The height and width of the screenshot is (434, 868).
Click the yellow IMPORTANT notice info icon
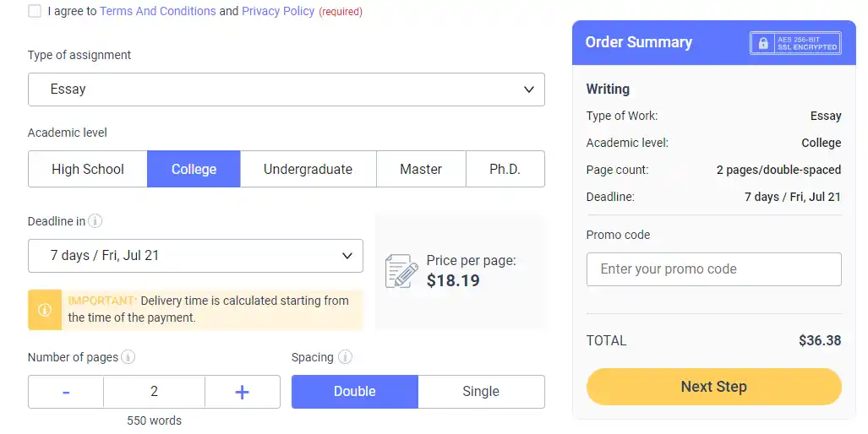click(x=45, y=310)
